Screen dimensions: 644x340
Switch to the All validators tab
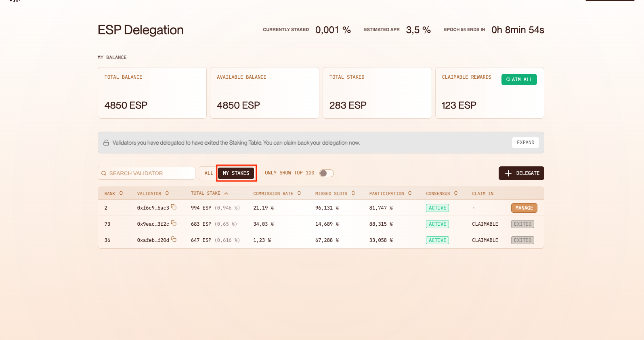208,173
